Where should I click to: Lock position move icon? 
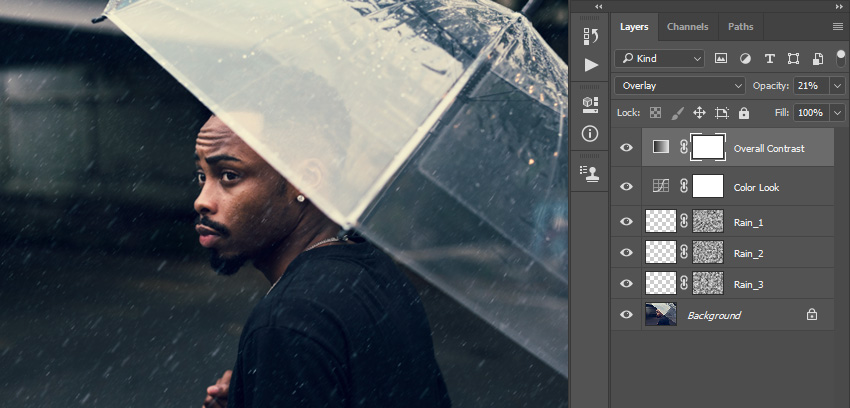click(x=699, y=113)
